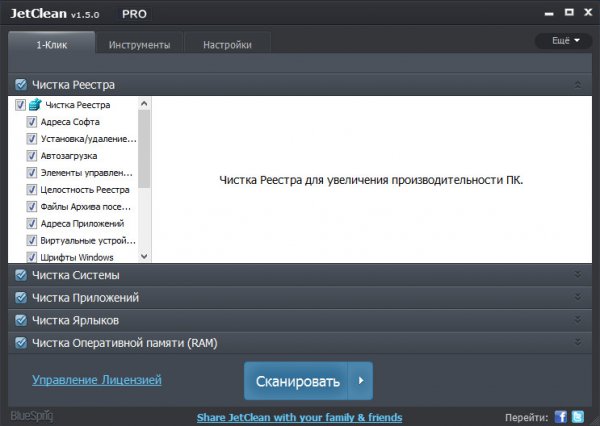Toggle Установка/удаление checkbox
The image size is (600, 426).
(x=31, y=139)
